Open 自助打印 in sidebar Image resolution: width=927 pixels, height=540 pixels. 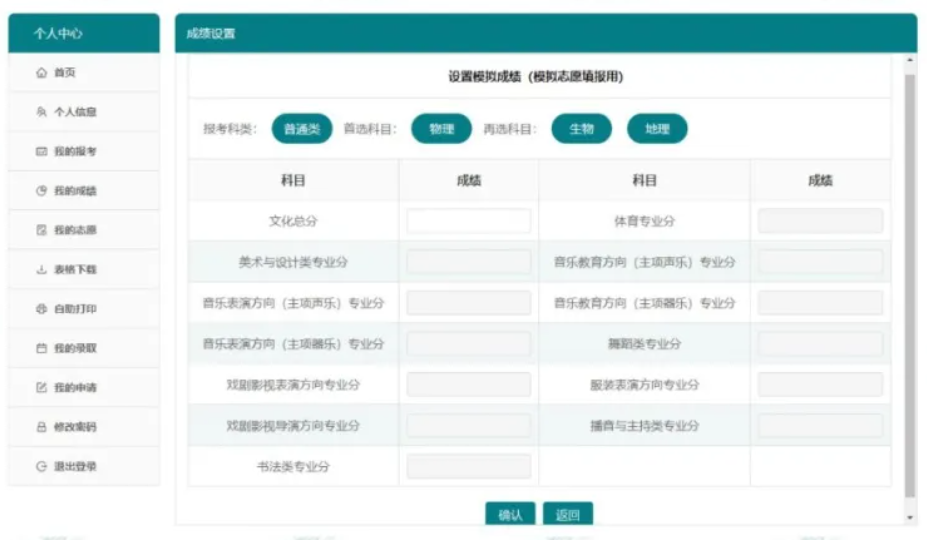tap(84, 309)
